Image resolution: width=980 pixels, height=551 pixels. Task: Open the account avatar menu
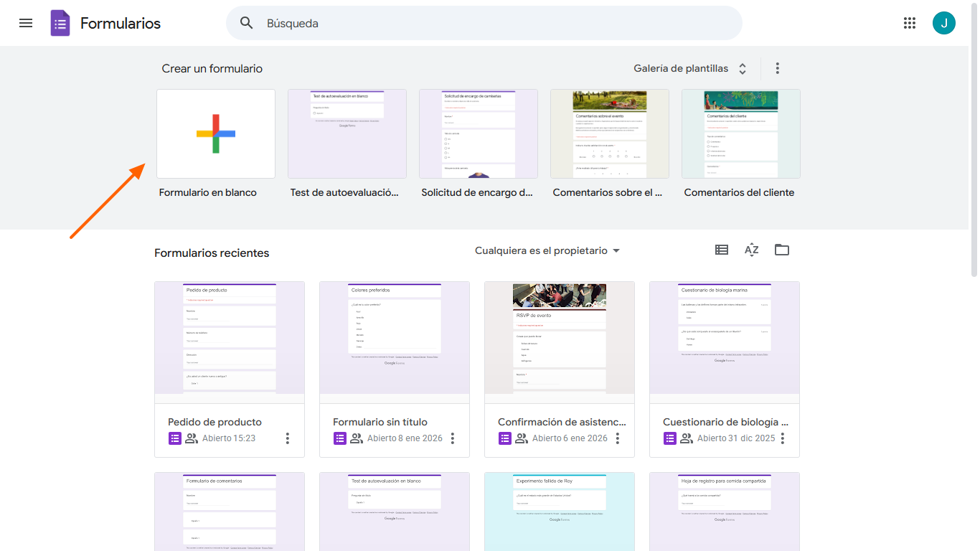click(944, 22)
